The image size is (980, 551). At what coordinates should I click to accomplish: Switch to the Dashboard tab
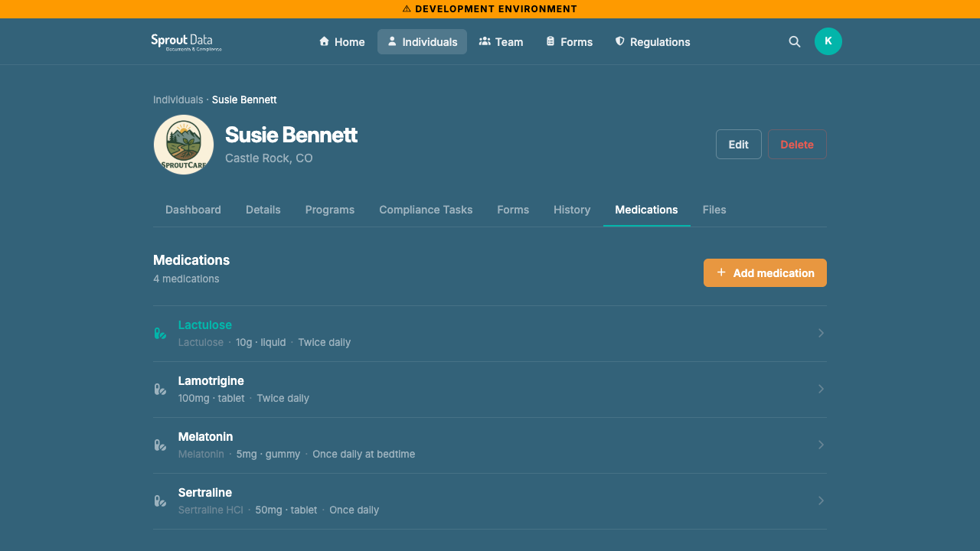click(193, 210)
